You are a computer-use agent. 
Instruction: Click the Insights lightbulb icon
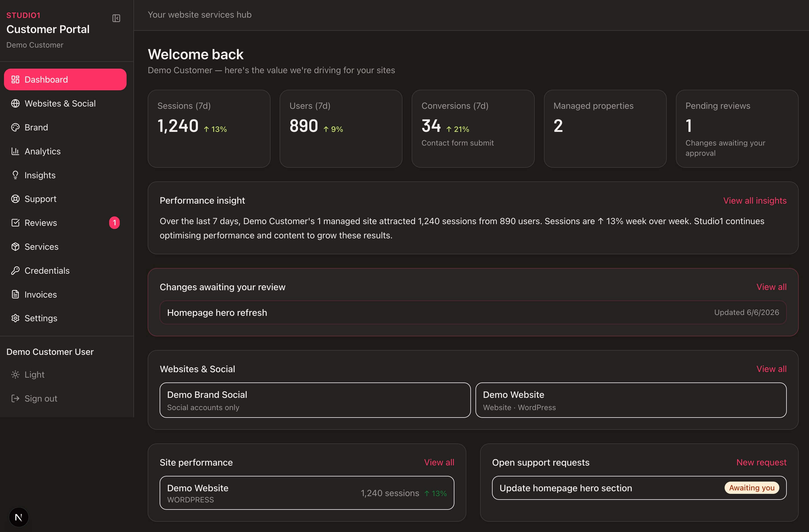(15, 175)
